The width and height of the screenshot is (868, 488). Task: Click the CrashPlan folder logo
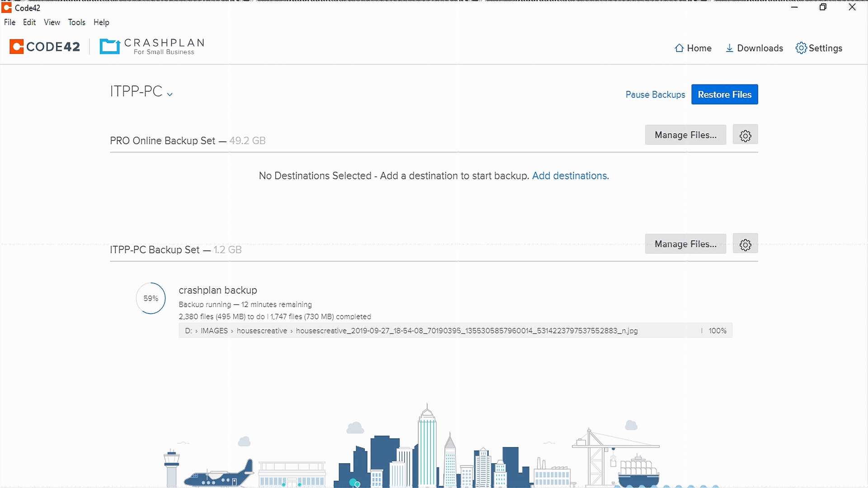(x=110, y=46)
